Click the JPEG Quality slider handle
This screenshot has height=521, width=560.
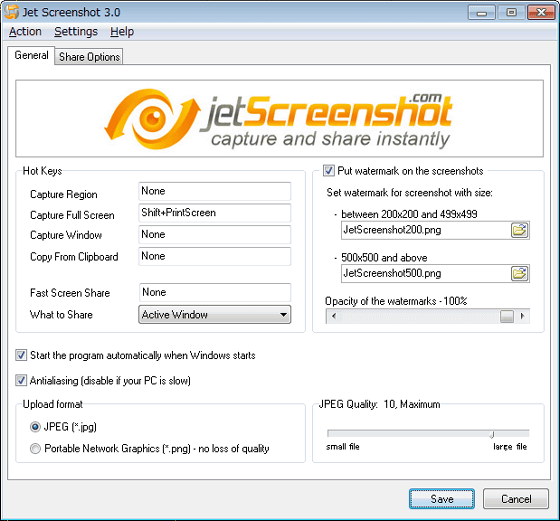tap(492, 434)
